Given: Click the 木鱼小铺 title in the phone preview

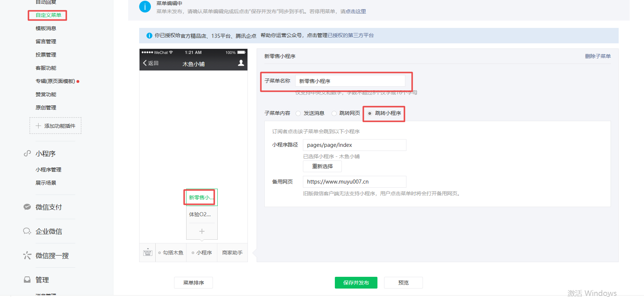Looking at the screenshot, I should click(193, 64).
